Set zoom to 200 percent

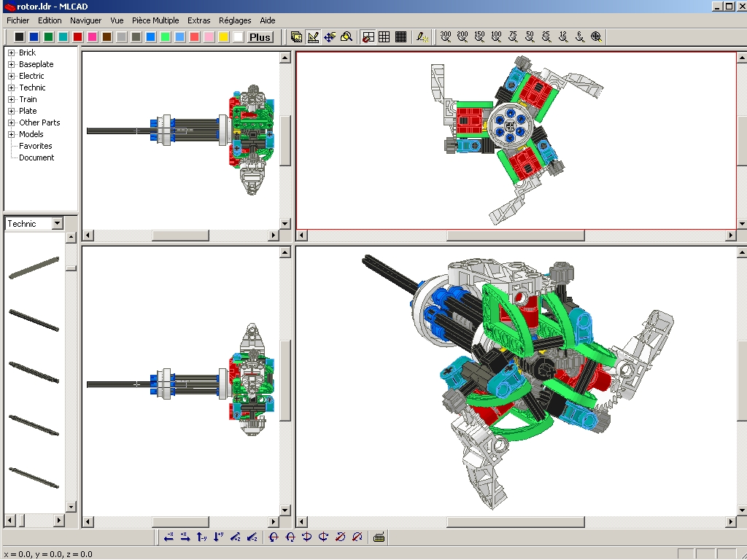click(x=462, y=36)
